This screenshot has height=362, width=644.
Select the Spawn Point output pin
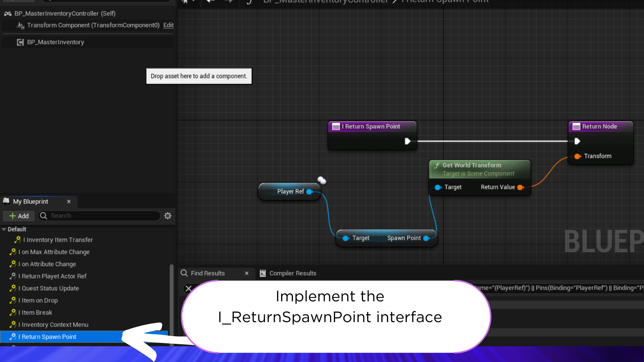coord(426,238)
